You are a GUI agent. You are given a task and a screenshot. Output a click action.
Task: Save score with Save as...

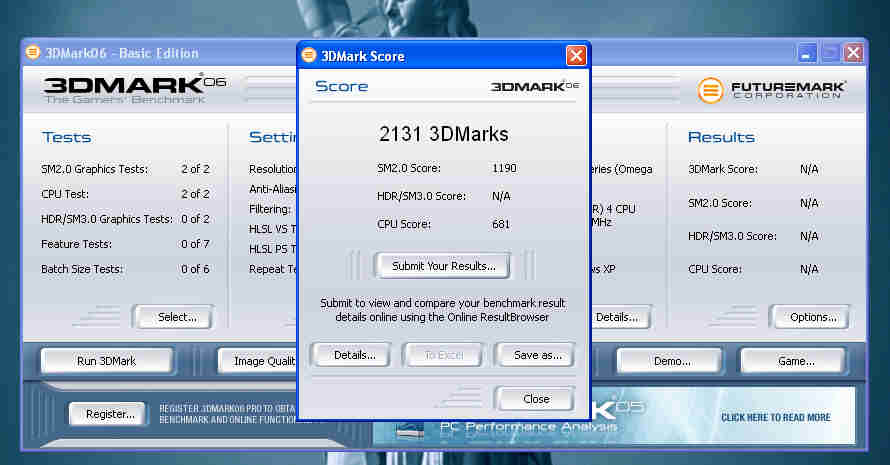point(536,355)
